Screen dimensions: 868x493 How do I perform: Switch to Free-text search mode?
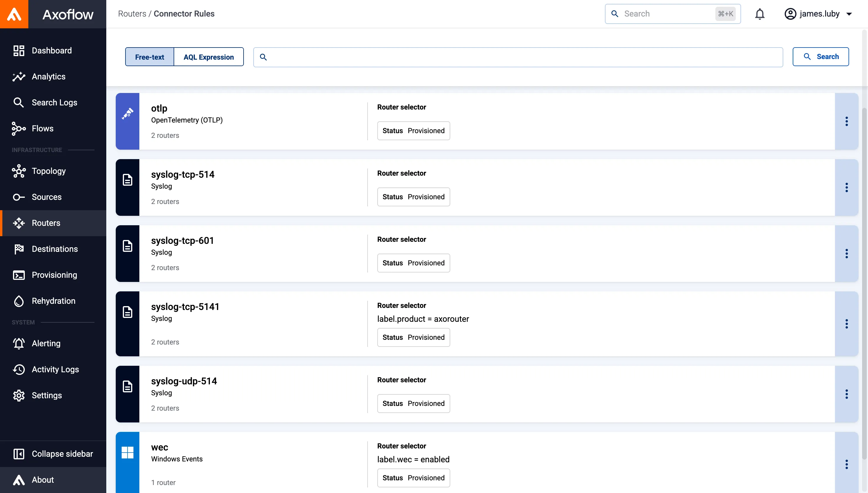click(149, 57)
